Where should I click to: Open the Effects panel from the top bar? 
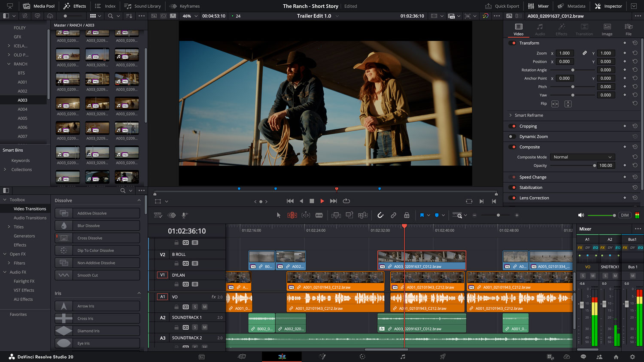pyautogui.click(x=75, y=6)
